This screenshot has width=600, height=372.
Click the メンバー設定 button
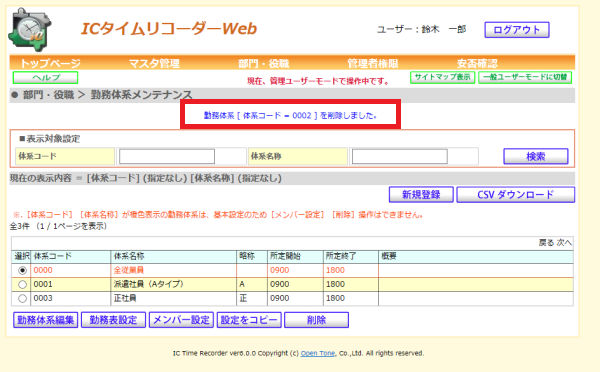coord(181,320)
